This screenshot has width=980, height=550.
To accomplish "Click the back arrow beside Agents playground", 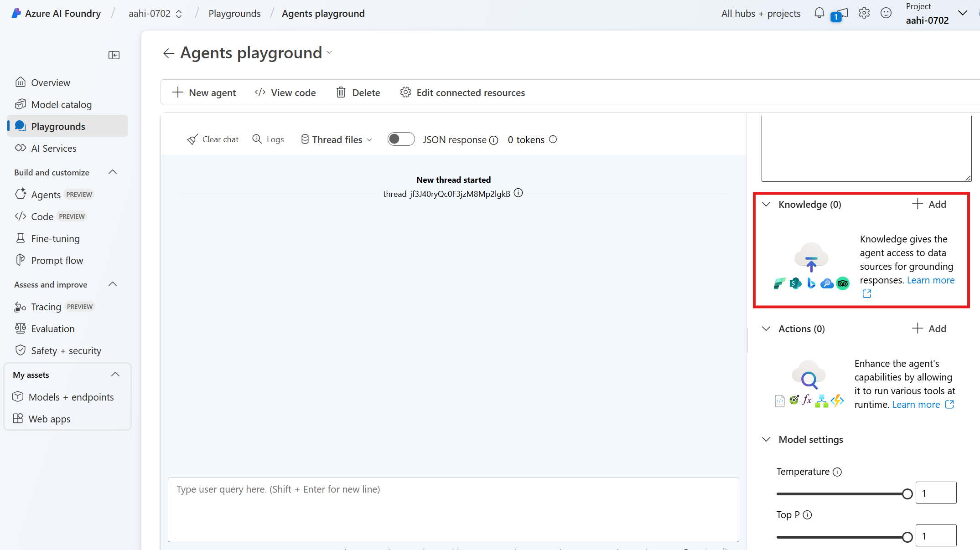I will coord(169,53).
